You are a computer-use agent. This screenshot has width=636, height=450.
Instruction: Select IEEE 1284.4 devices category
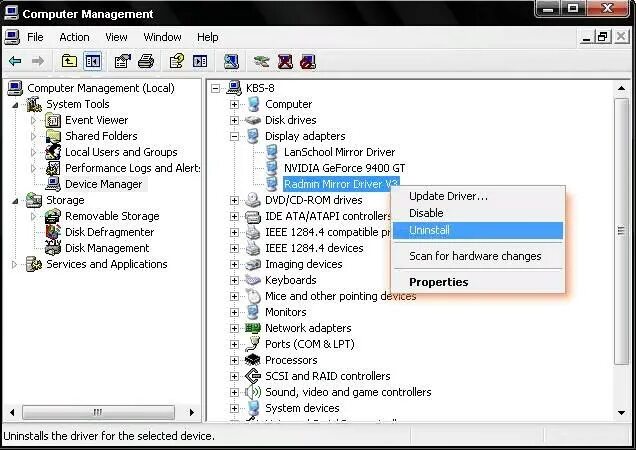[x=314, y=248]
